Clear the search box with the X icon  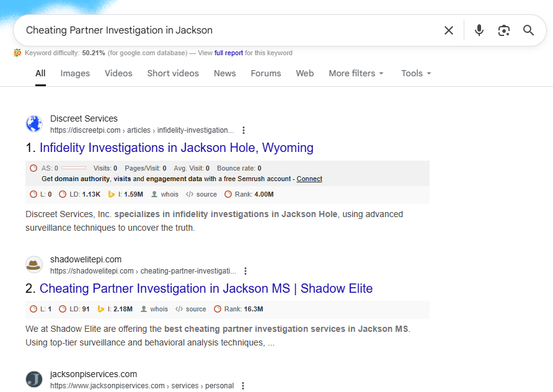click(x=449, y=30)
